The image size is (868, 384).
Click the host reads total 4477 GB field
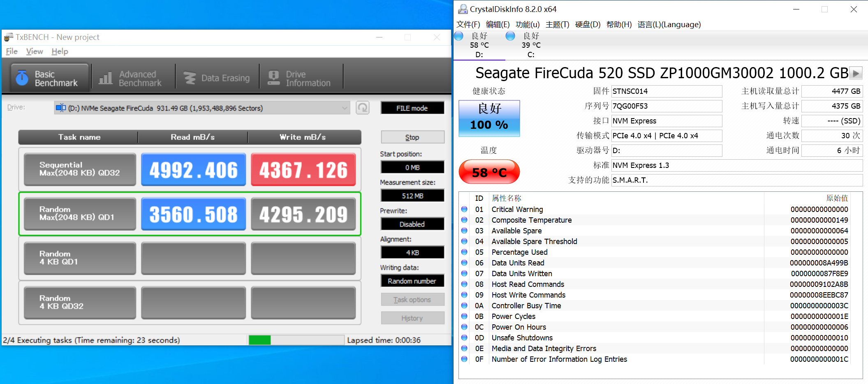(x=832, y=91)
